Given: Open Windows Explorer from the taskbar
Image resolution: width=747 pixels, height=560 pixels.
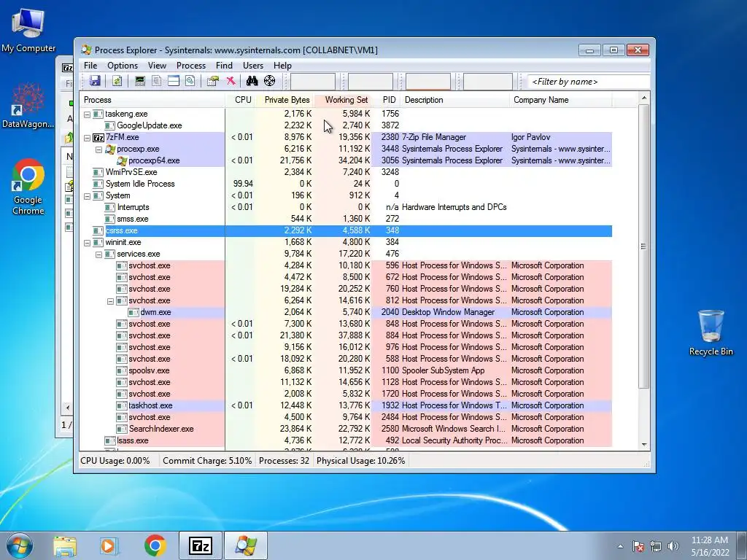Looking at the screenshot, I should (65, 545).
